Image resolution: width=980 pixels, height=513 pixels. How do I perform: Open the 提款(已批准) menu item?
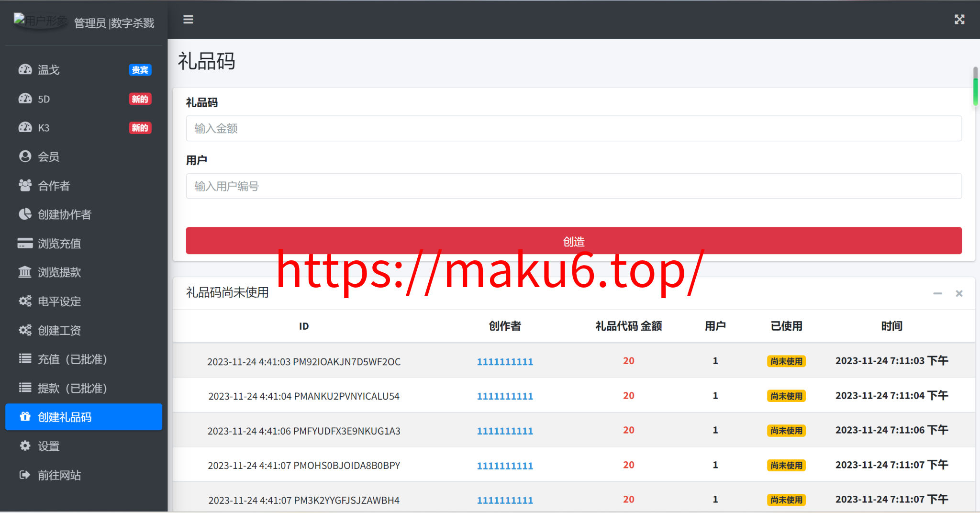[x=84, y=388]
